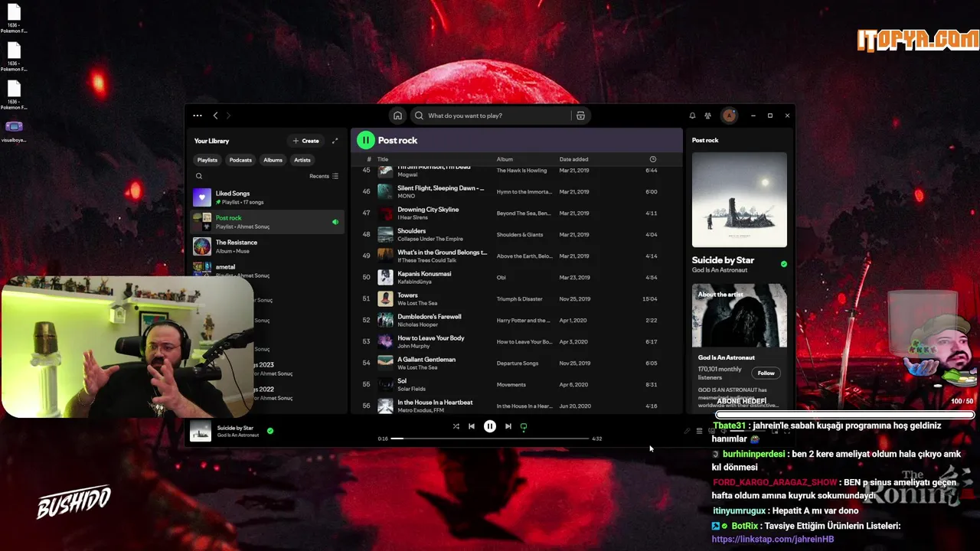Open Triumph & Disaster album link

519,299
